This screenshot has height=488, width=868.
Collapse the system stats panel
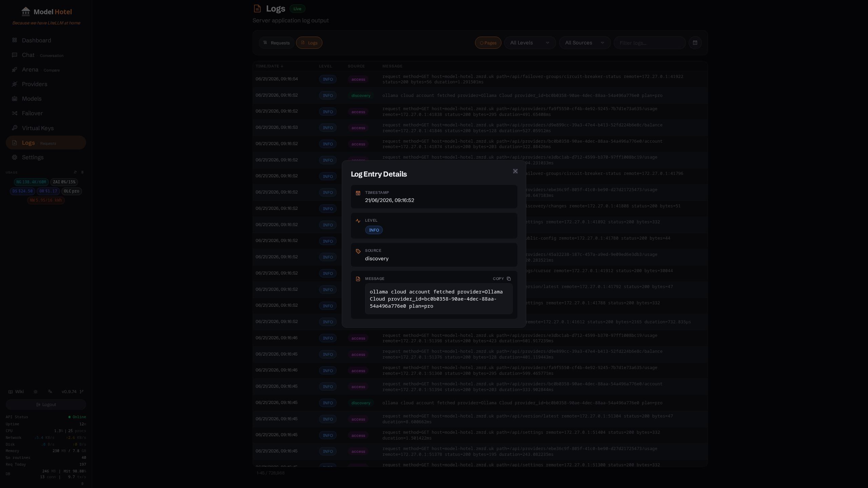coord(82,484)
